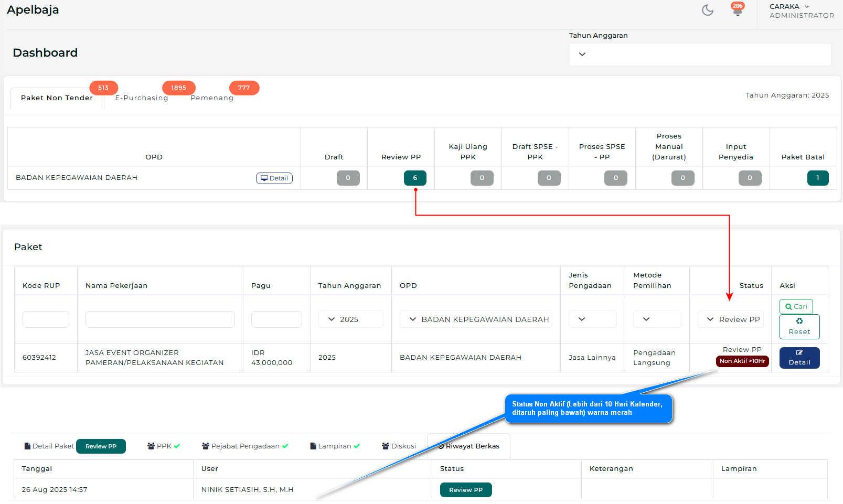Open the Status filter showing Review PP
This screenshot has height=504, width=843.
(x=730, y=319)
